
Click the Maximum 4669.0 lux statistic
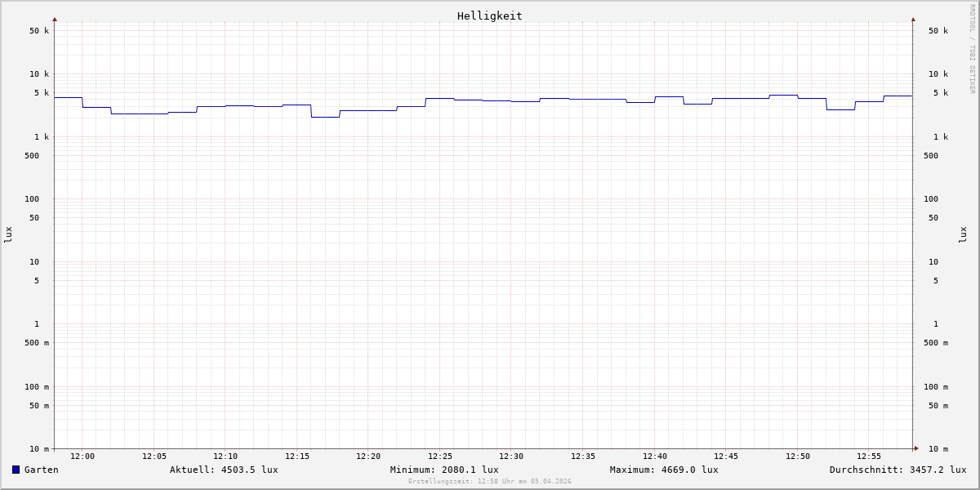point(664,470)
